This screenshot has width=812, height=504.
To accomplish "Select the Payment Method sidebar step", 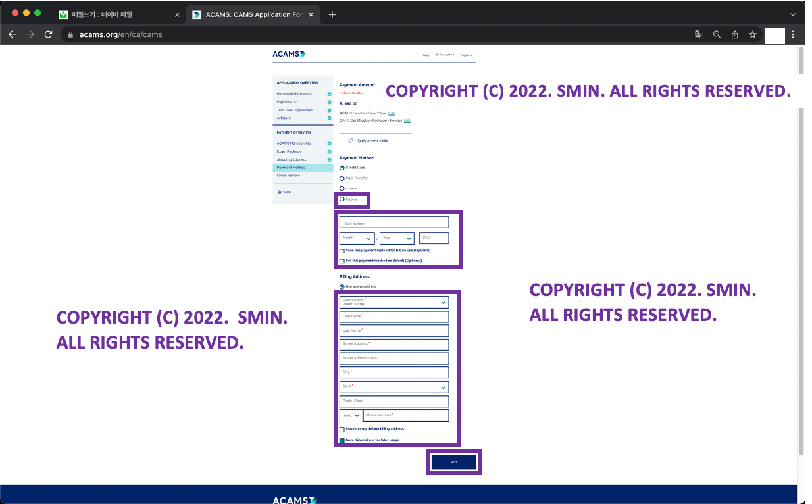I will pyautogui.click(x=303, y=168).
